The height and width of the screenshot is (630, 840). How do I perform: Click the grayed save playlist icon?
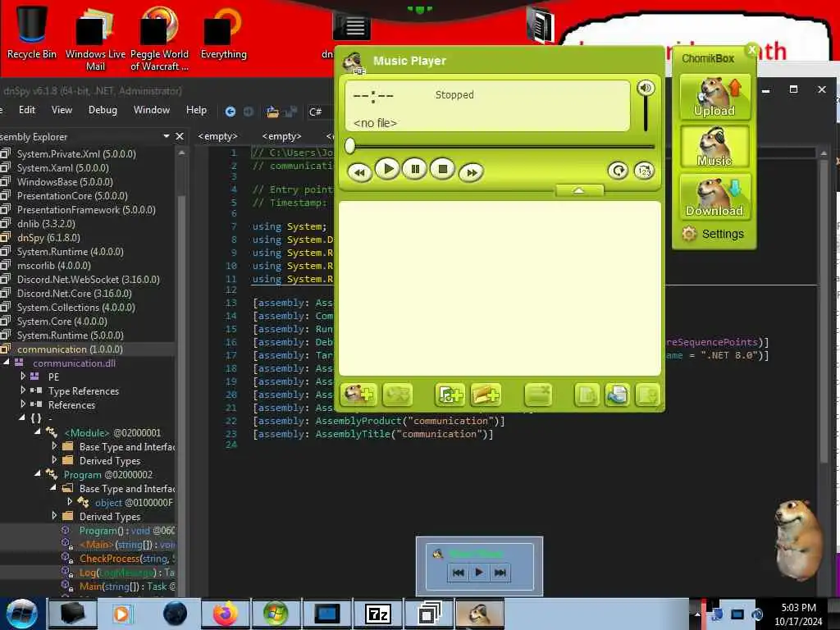point(647,395)
